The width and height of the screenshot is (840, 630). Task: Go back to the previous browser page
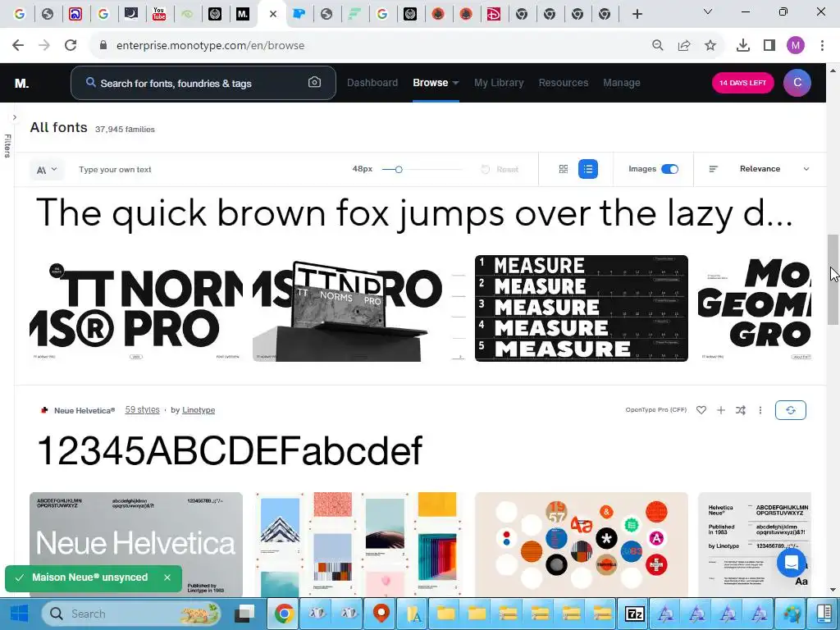pyautogui.click(x=18, y=45)
